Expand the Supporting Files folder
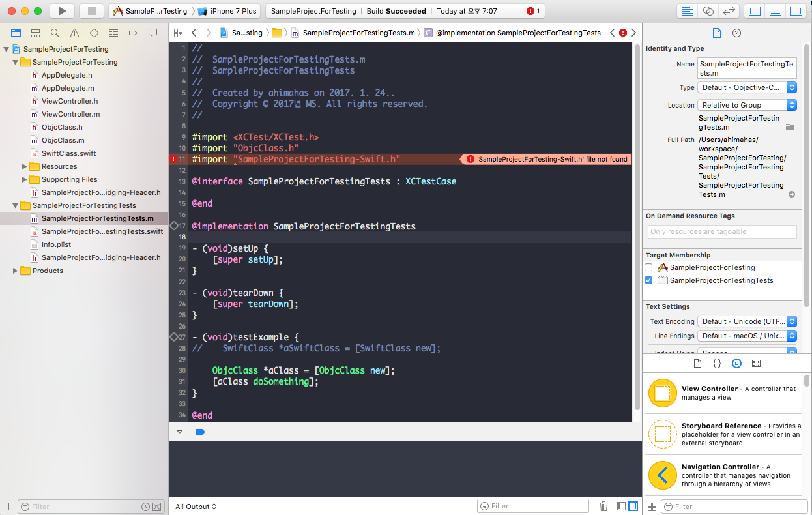Image resolution: width=812 pixels, height=515 pixels. [x=25, y=179]
